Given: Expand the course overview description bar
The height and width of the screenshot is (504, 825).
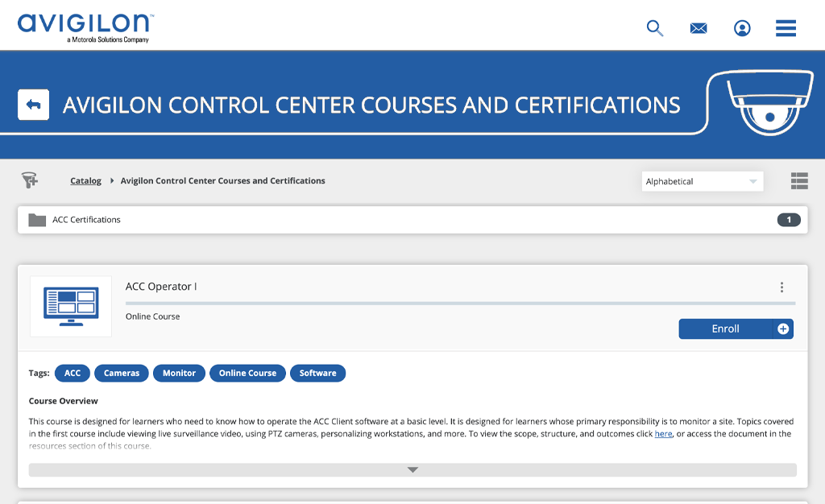Looking at the screenshot, I should 412,470.
